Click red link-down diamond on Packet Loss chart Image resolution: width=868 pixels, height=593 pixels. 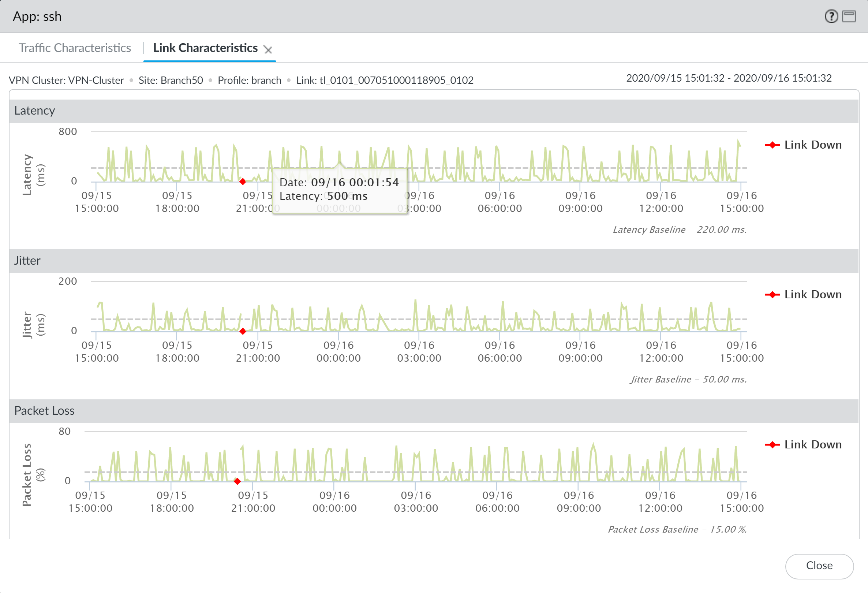[237, 481]
